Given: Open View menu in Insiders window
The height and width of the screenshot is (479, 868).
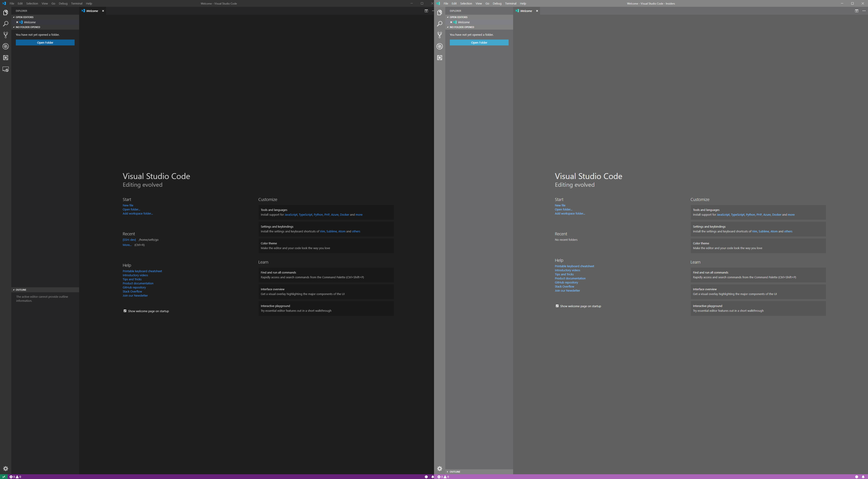Looking at the screenshot, I should point(479,3).
